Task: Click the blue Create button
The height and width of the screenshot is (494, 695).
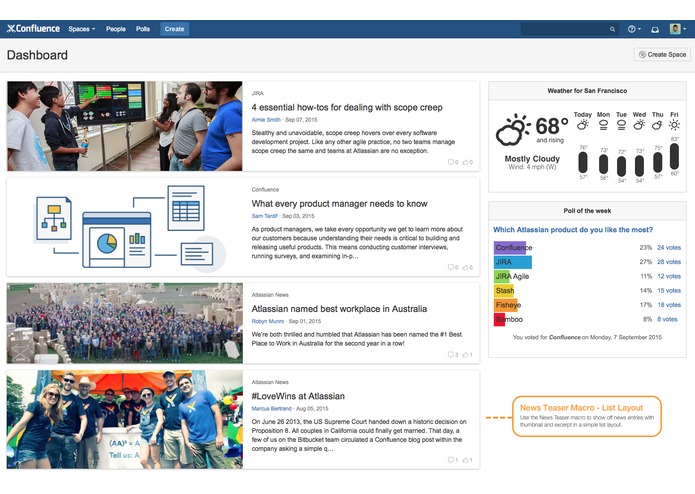Action: (x=174, y=29)
